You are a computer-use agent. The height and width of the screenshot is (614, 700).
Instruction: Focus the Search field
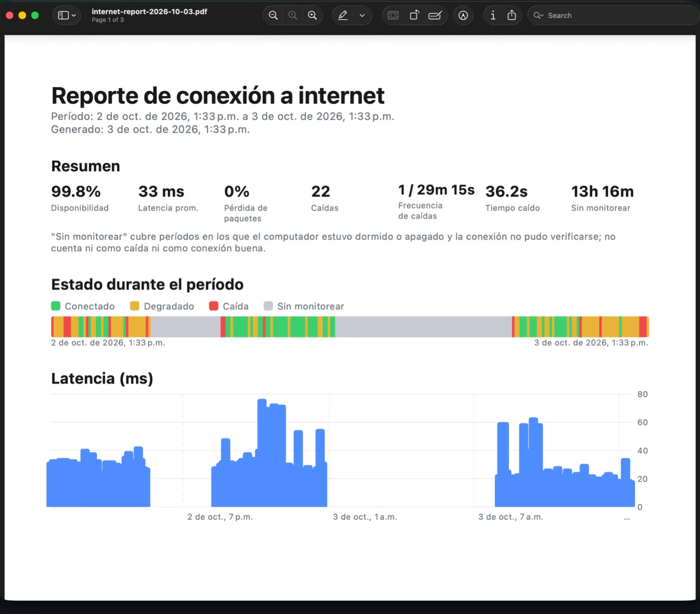pos(613,16)
